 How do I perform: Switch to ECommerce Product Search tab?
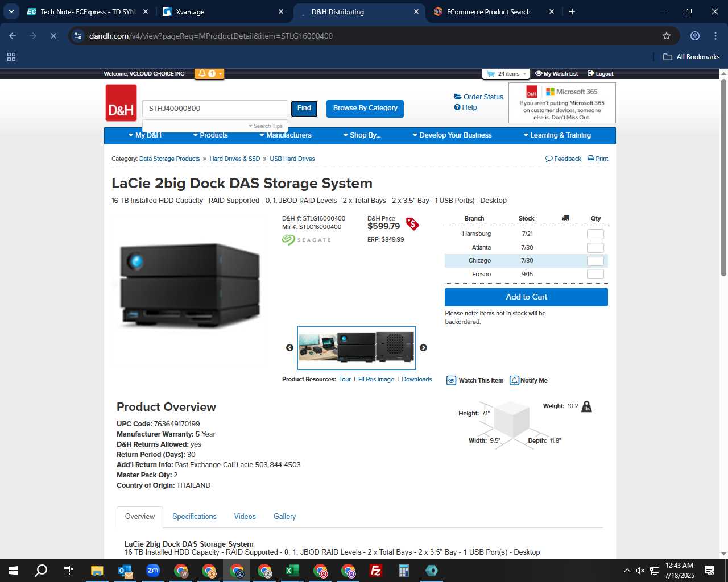click(494, 11)
